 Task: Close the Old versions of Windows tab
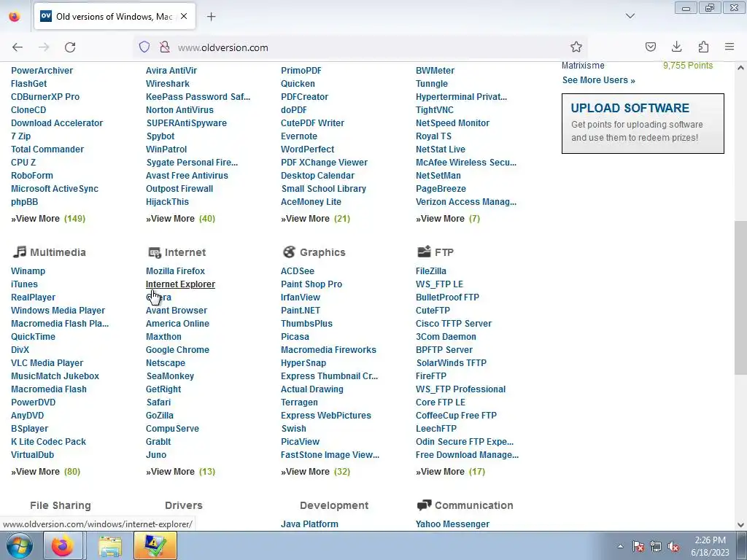tap(184, 16)
